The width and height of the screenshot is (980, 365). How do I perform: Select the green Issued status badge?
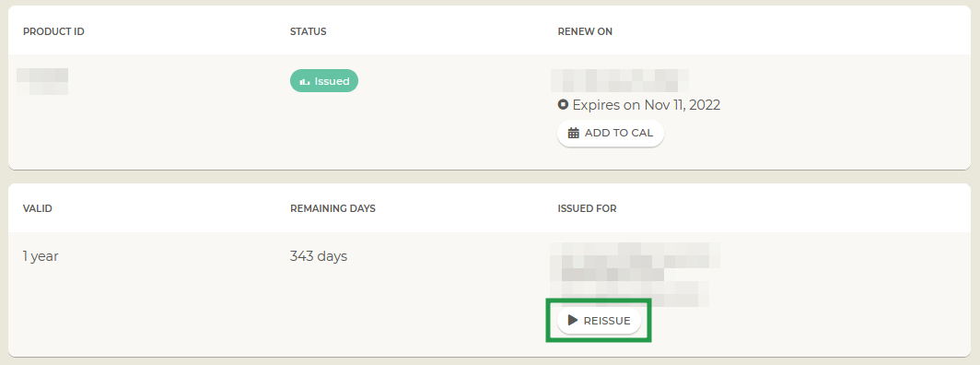(324, 80)
